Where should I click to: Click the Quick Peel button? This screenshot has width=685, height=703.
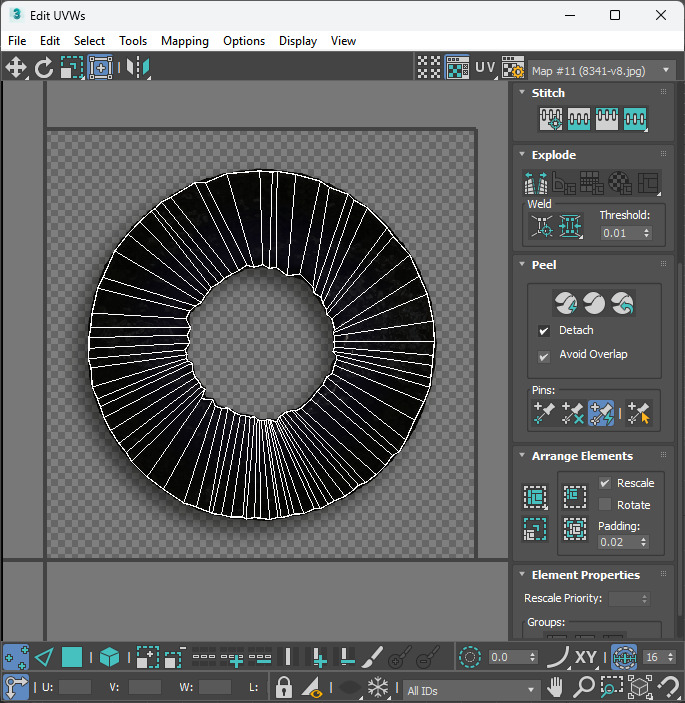coord(566,303)
